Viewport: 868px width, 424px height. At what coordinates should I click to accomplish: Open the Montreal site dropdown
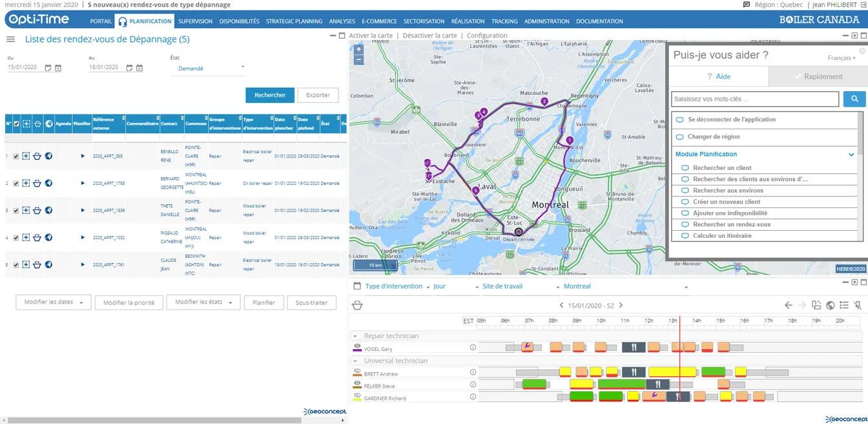tap(625, 286)
